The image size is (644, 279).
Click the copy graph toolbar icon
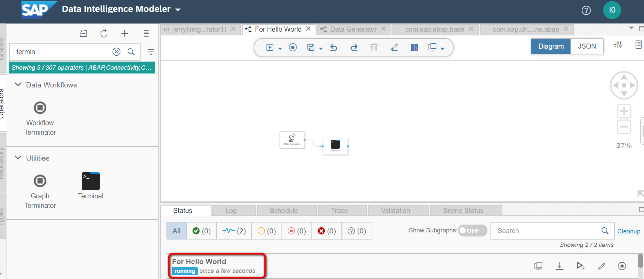coord(432,47)
